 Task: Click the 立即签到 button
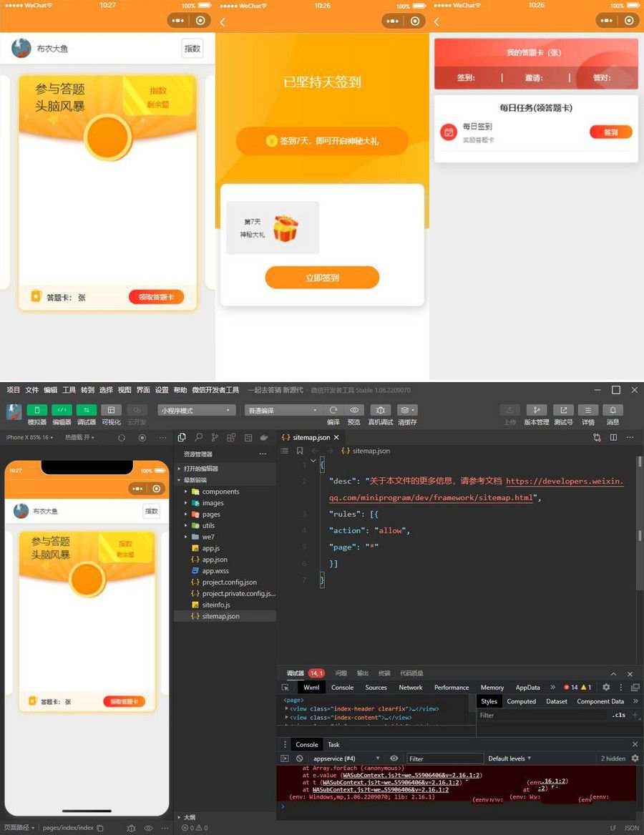point(322,278)
